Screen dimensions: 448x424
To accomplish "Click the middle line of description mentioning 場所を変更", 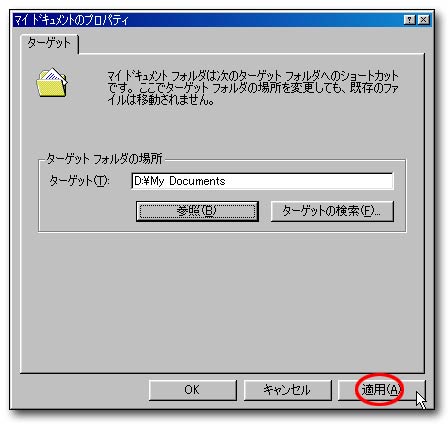I will [x=253, y=88].
